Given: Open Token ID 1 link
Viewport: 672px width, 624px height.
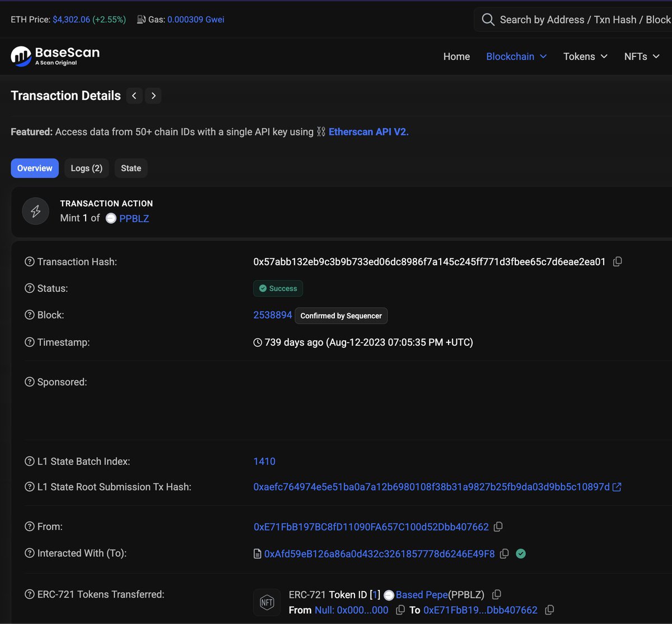Looking at the screenshot, I should click(x=376, y=595).
